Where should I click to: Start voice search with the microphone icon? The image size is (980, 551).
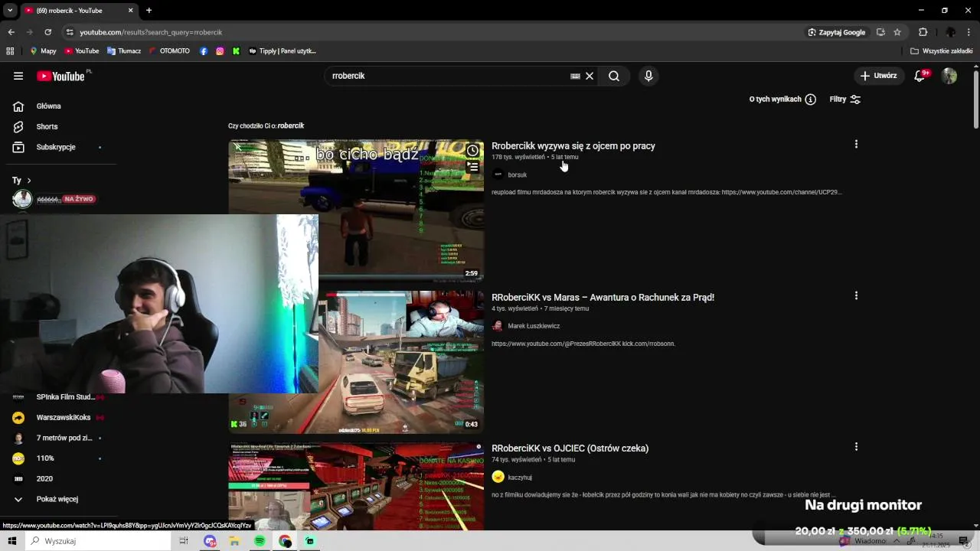[648, 76]
